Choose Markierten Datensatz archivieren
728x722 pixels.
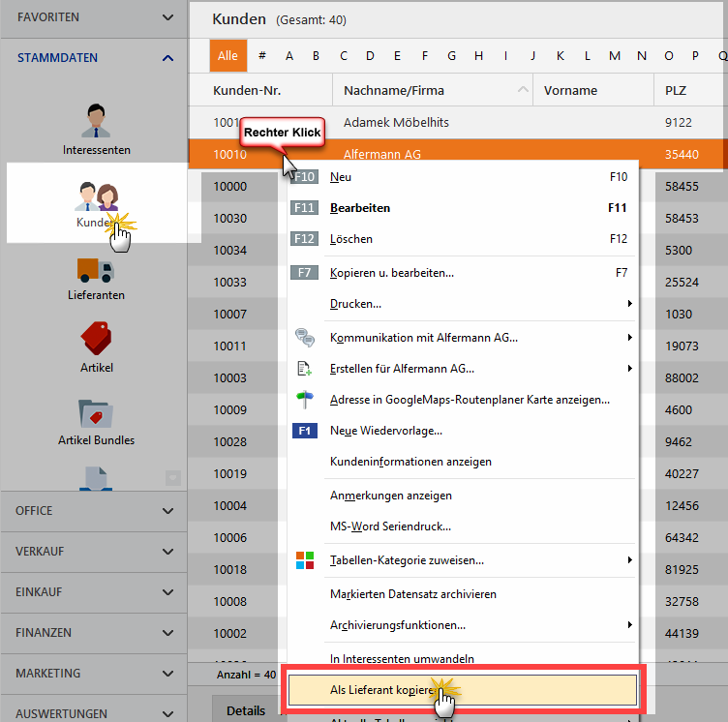coord(463,594)
